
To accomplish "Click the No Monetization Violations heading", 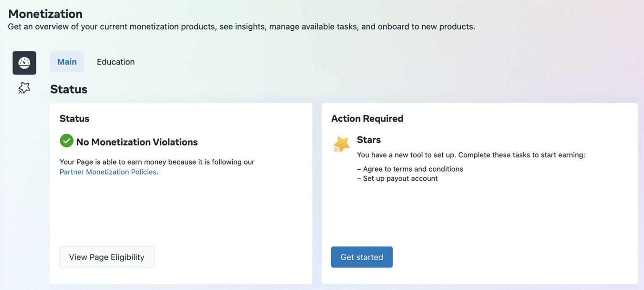I will tap(136, 142).
